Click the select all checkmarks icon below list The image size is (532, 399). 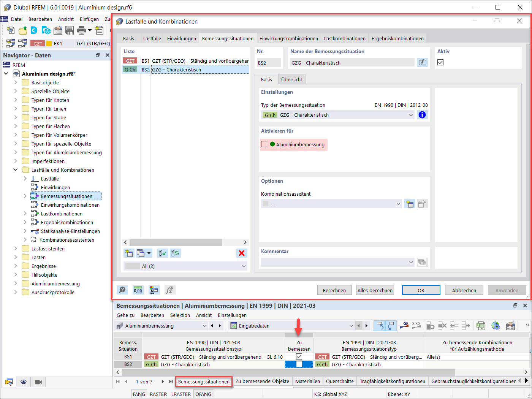point(163,253)
